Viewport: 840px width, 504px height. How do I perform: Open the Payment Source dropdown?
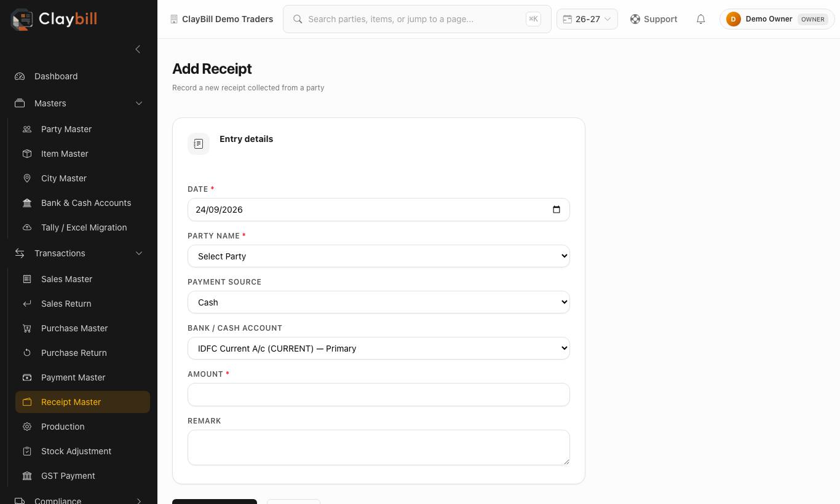click(x=379, y=302)
